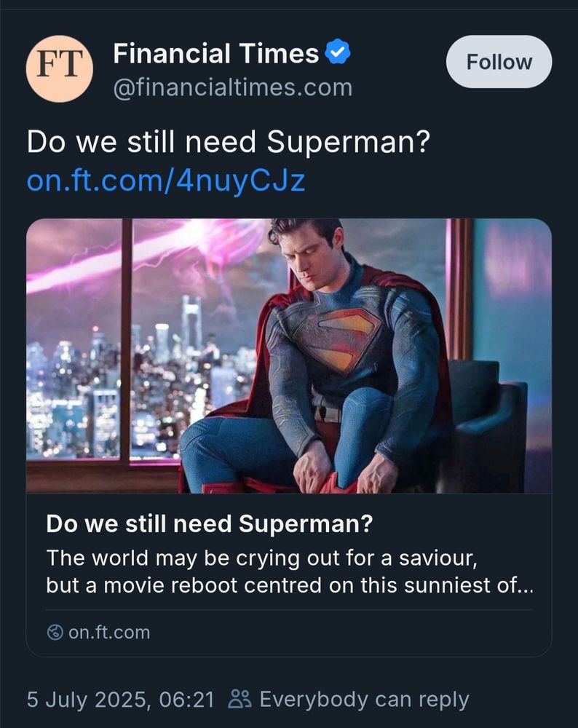Open the @financialtimes.com handle

232,88
